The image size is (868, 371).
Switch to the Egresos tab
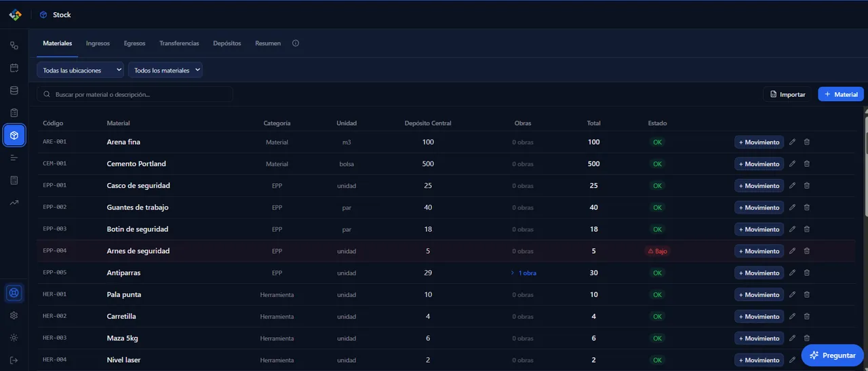[x=134, y=43]
